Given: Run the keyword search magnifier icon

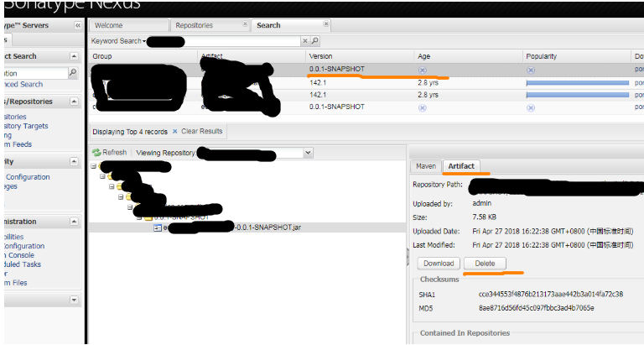Looking at the screenshot, I should pyautogui.click(x=315, y=40).
